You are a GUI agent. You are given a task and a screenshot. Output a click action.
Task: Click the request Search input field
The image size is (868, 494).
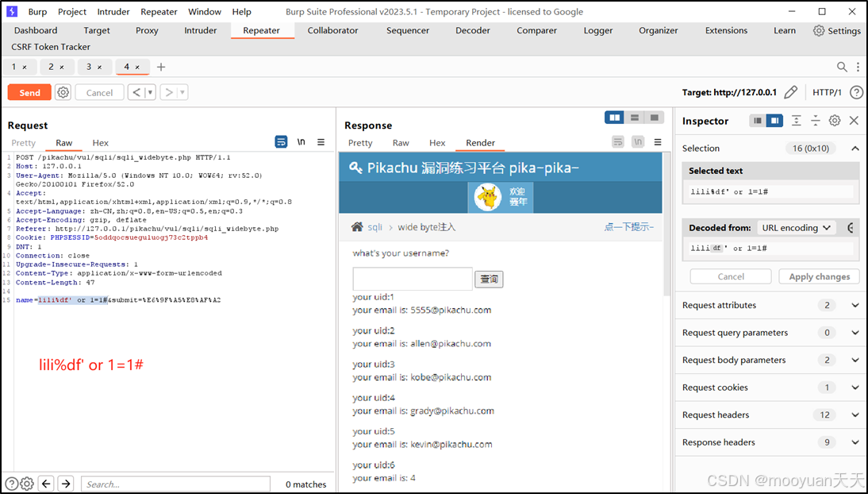[175, 484]
